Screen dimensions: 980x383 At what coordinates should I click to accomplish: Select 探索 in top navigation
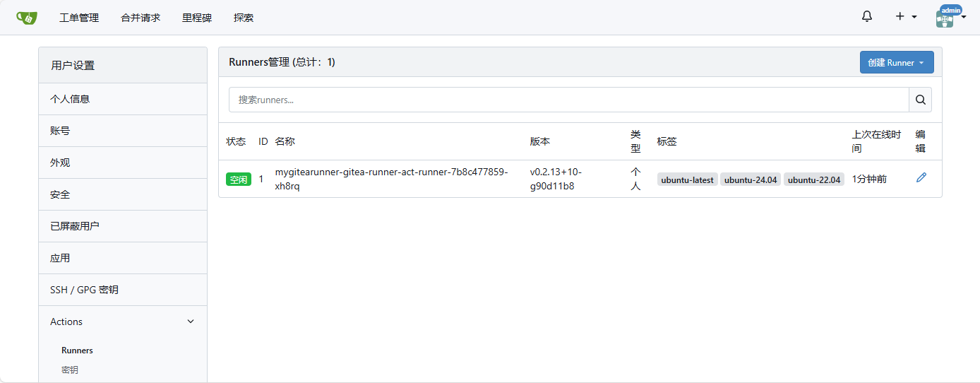click(x=244, y=18)
